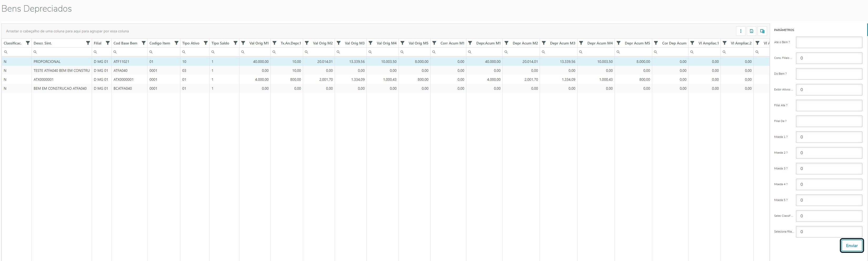
Task: Click the search box under Descr. Sint.
Action: pyautogui.click(x=62, y=52)
